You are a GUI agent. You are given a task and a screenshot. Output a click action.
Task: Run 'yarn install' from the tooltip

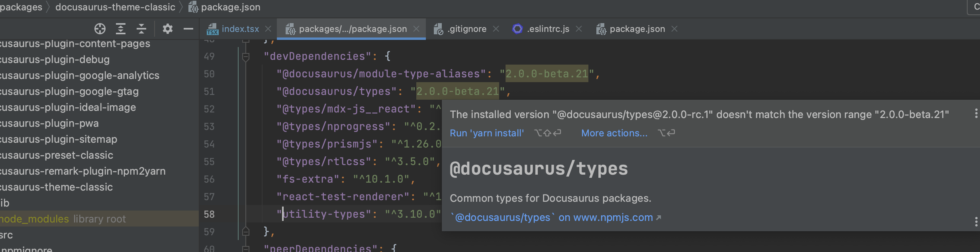[x=486, y=133]
